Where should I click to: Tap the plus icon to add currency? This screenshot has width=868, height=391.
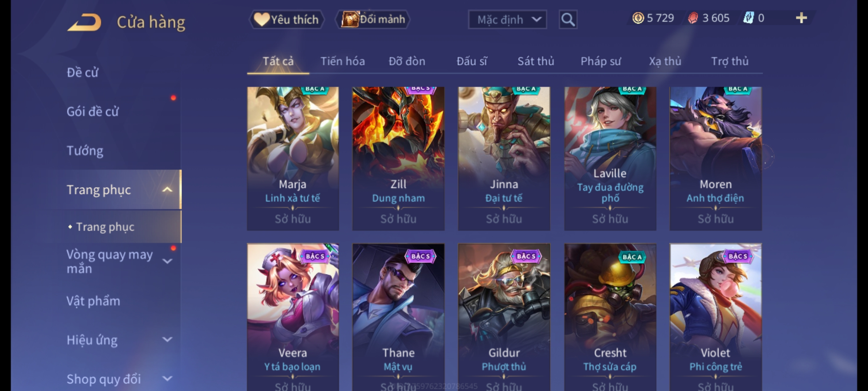pos(801,18)
